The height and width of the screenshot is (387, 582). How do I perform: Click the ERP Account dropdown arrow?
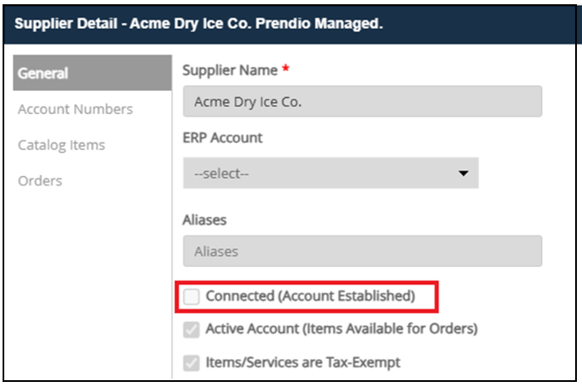pos(463,173)
